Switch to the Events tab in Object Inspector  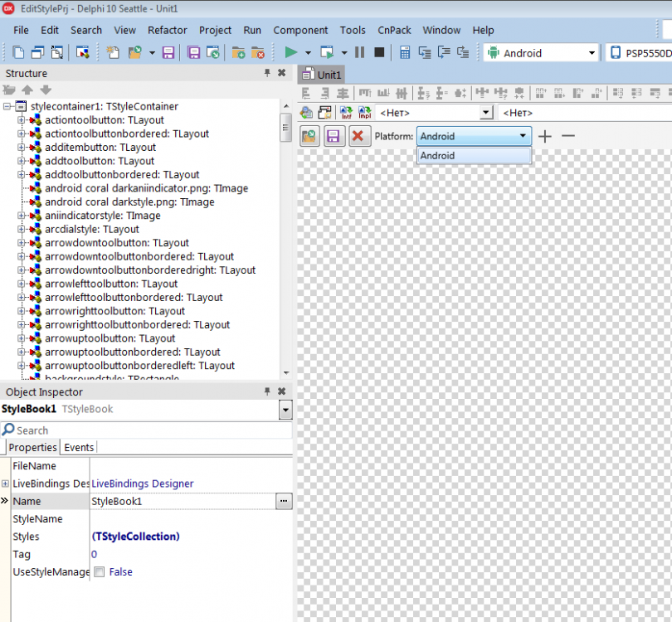pos(79,447)
